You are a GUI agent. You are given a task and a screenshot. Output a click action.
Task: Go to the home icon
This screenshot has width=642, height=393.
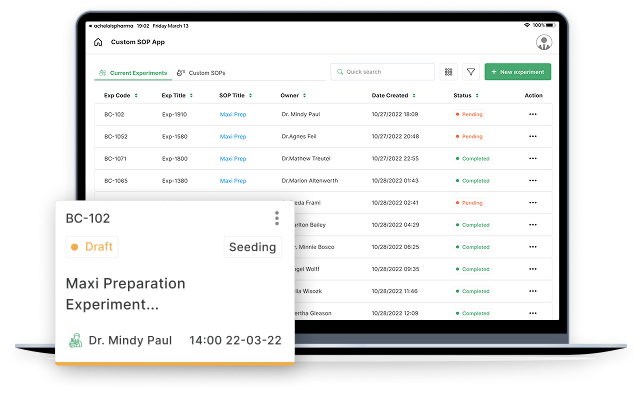[98, 42]
